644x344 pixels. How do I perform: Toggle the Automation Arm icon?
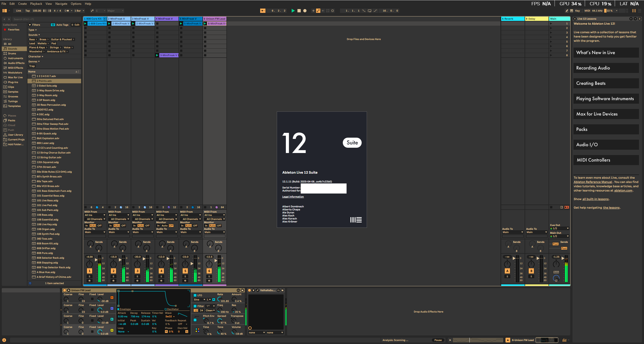(318, 11)
